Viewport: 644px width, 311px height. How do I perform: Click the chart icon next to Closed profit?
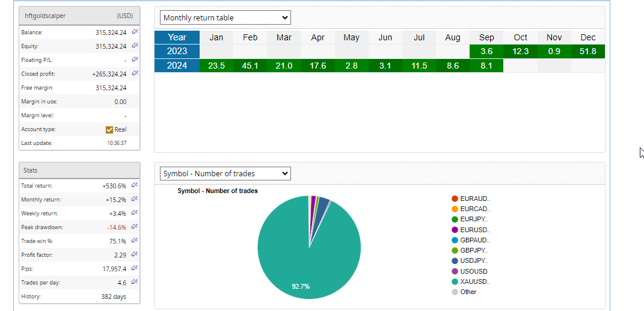[x=135, y=73]
